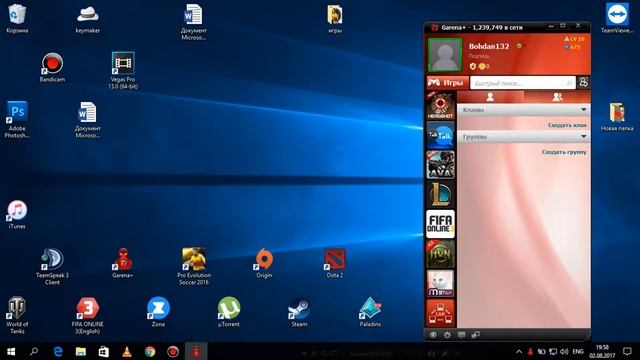
Task: Select the World of Tanks shortcut
Action: click(17, 315)
